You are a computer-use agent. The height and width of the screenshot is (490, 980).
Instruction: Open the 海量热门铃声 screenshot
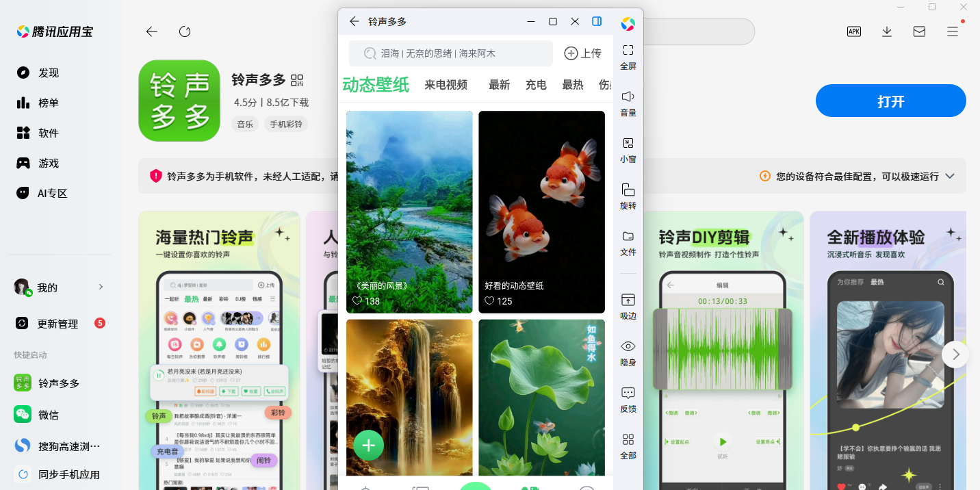tap(219, 350)
